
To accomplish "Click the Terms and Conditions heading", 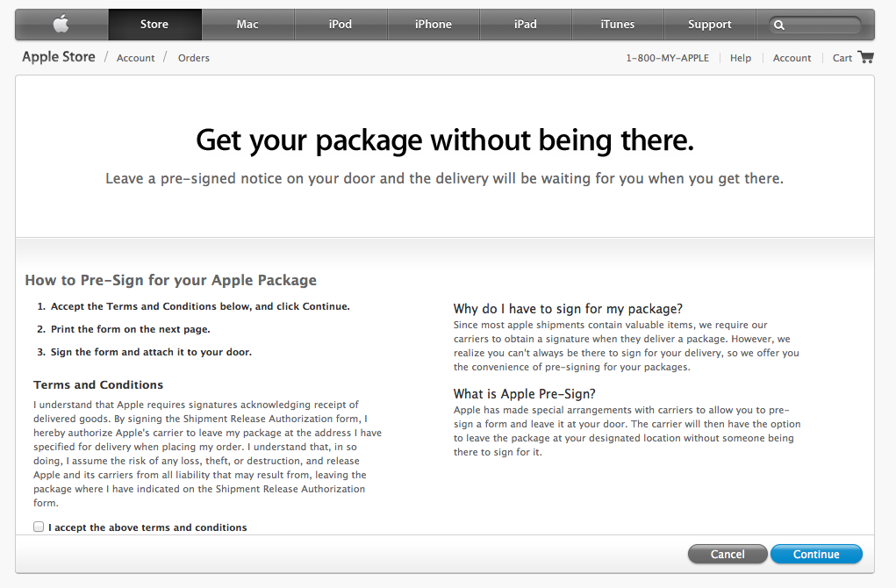I will coord(98,384).
